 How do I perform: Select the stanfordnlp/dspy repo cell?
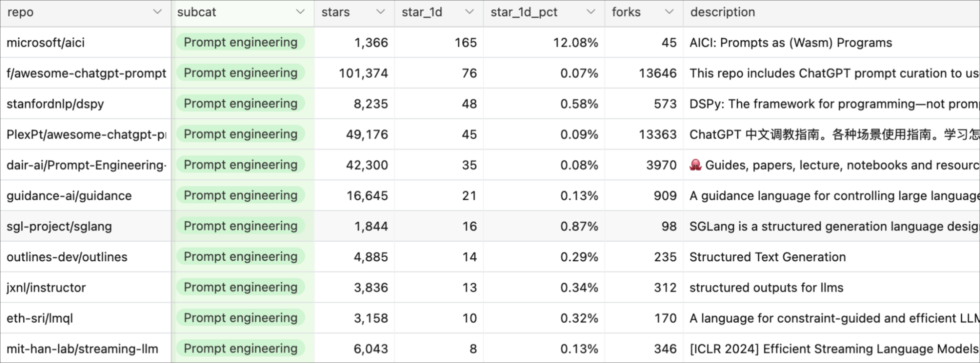(55, 104)
